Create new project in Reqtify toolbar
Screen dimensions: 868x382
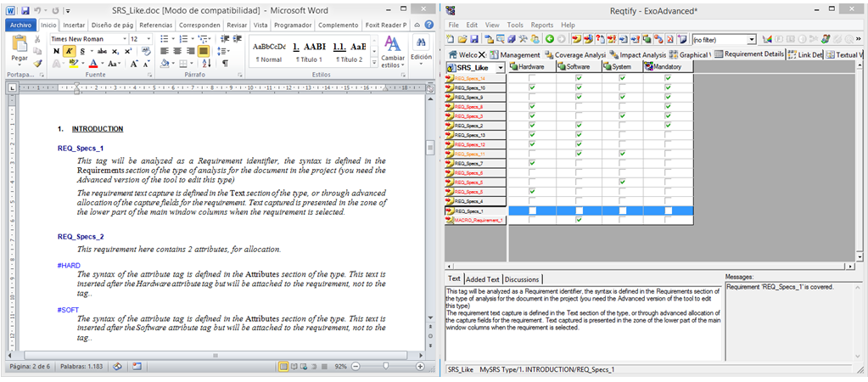point(451,39)
